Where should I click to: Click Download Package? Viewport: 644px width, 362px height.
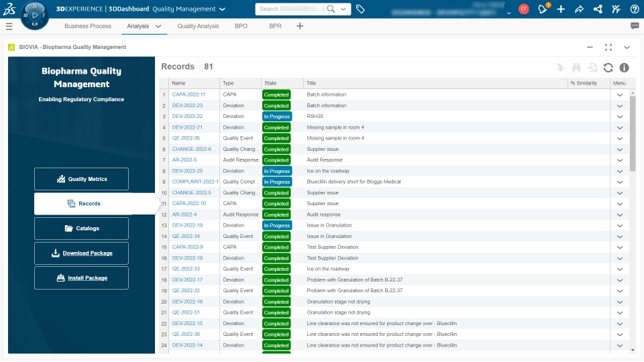coord(81,253)
